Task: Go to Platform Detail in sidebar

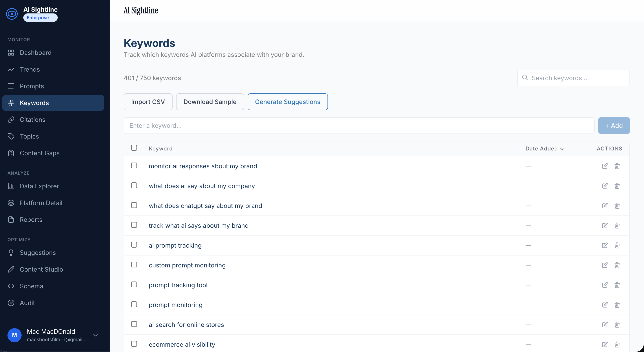Action: (41, 203)
